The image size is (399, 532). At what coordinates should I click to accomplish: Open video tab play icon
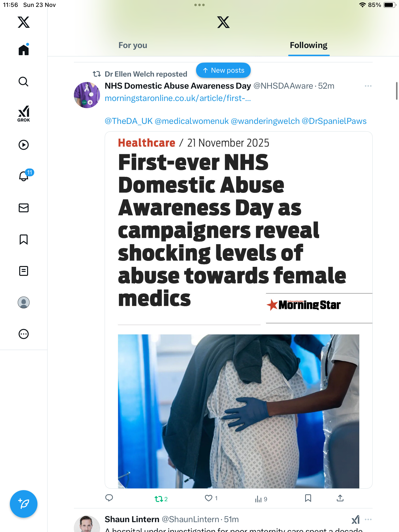[24, 145]
